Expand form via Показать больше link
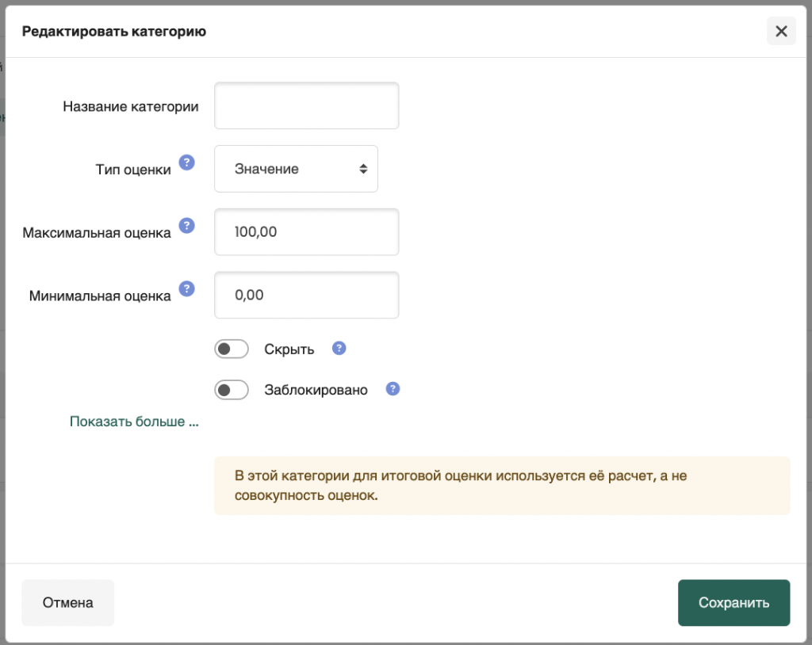 [134, 422]
